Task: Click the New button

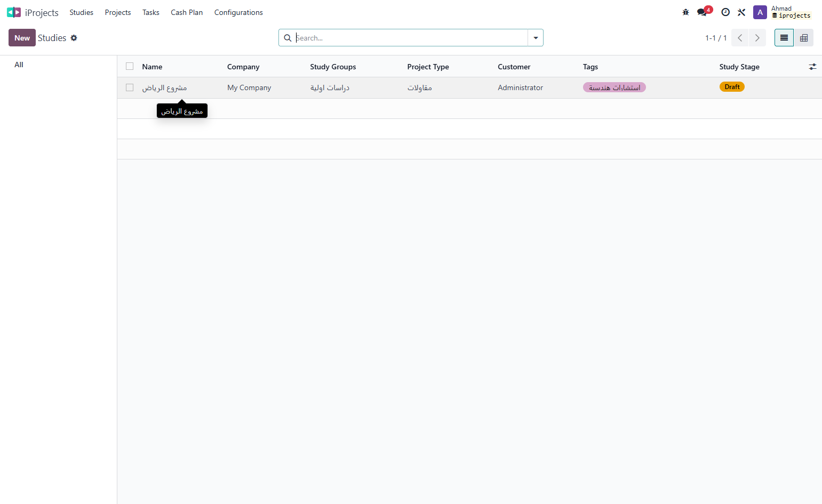Action: click(22, 38)
